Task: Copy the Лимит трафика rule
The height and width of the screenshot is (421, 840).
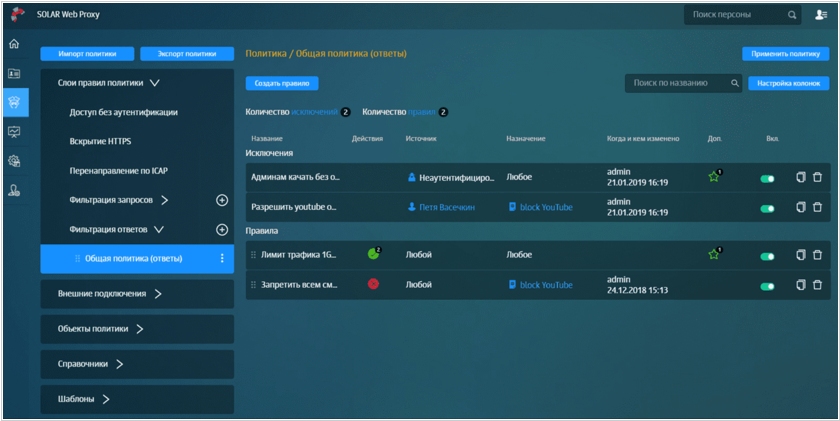Action: click(801, 254)
